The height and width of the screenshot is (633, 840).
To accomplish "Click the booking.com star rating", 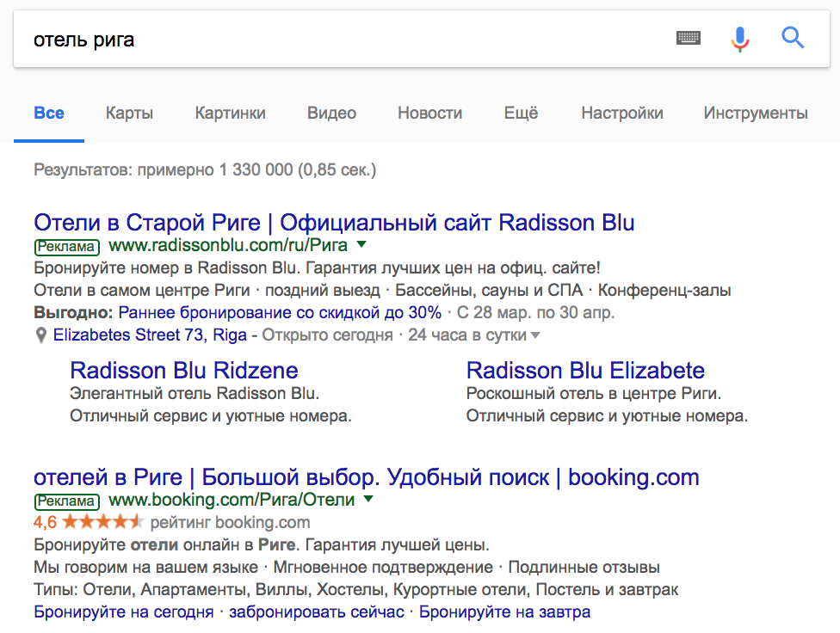I will click(102, 521).
